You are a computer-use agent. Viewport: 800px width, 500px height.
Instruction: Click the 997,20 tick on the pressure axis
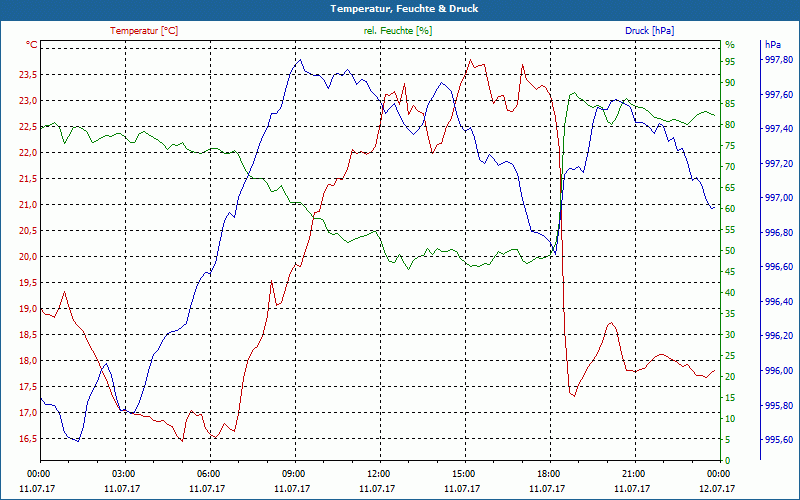[779, 163]
